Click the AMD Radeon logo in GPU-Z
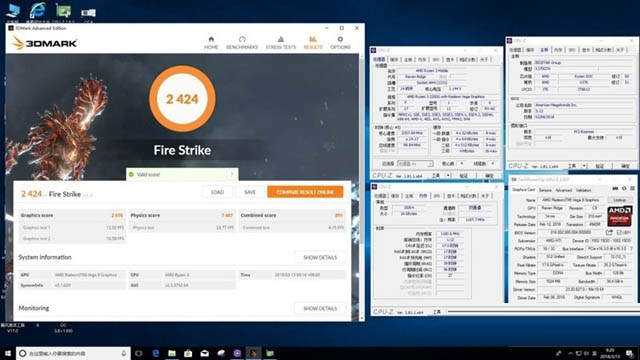 point(620,216)
